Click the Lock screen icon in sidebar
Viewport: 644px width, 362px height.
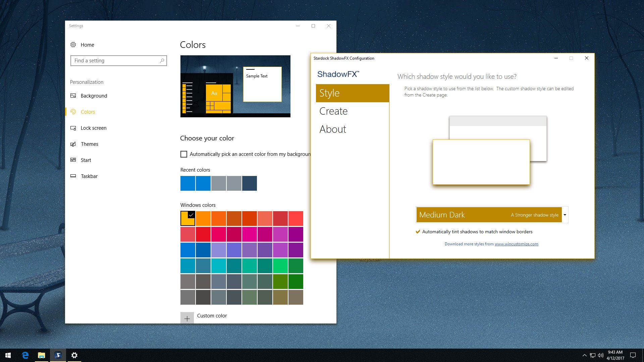[73, 128]
